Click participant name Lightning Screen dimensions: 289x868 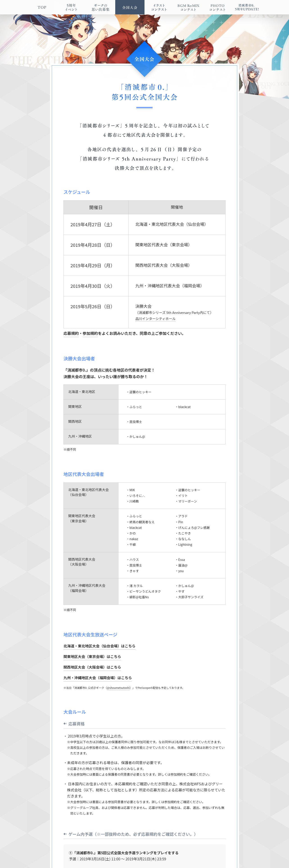click(184, 544)
